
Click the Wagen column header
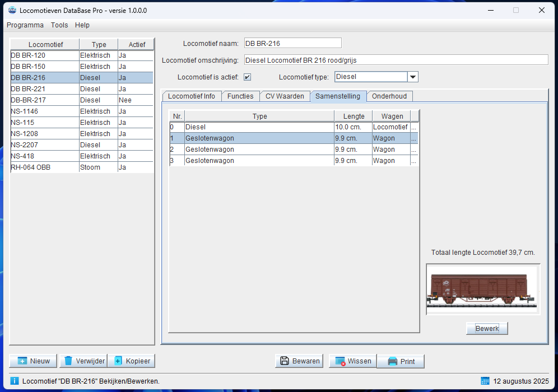(392, 116)
